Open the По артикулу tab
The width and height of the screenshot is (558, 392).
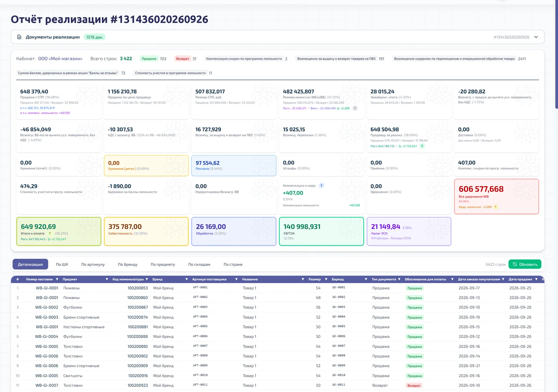click(x=93, y=264)
